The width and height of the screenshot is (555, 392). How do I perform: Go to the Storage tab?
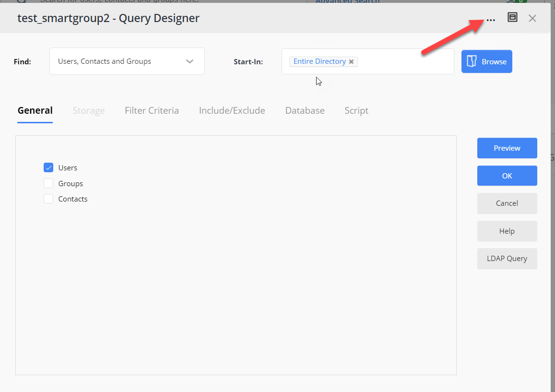[88, 110]
